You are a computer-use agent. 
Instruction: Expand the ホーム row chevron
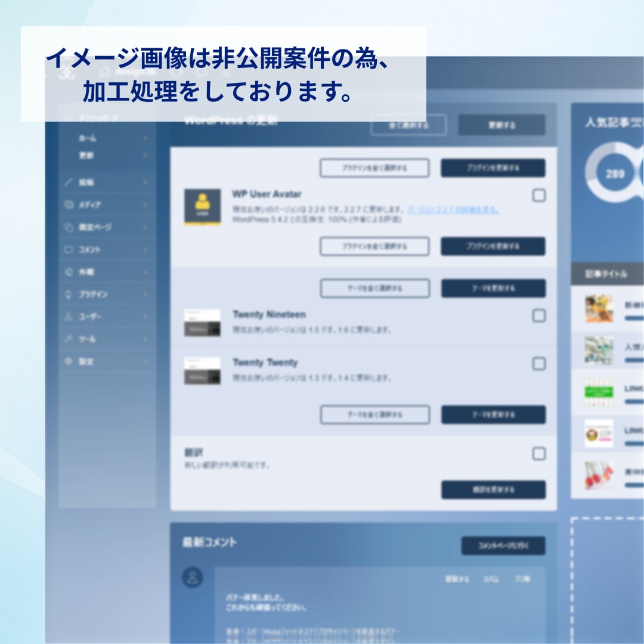click(x=145, y=138)
